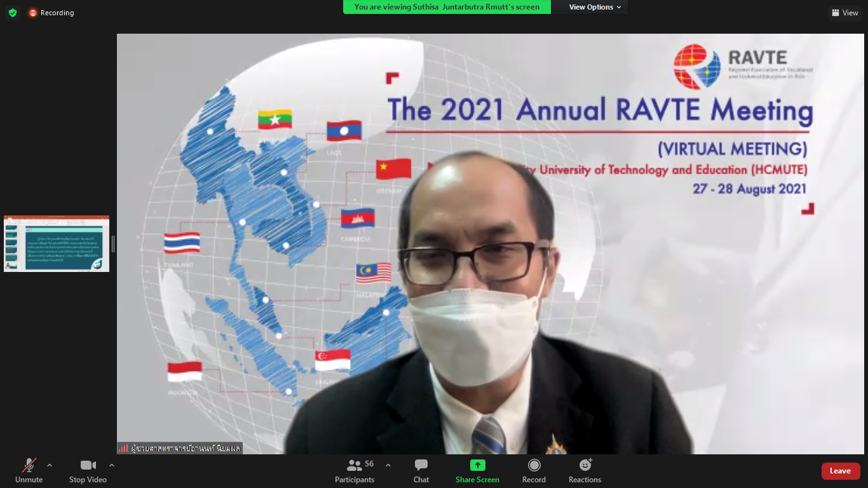Click the Myanmar flag on the map
868x488 pixels.
[x=275, y=119]
